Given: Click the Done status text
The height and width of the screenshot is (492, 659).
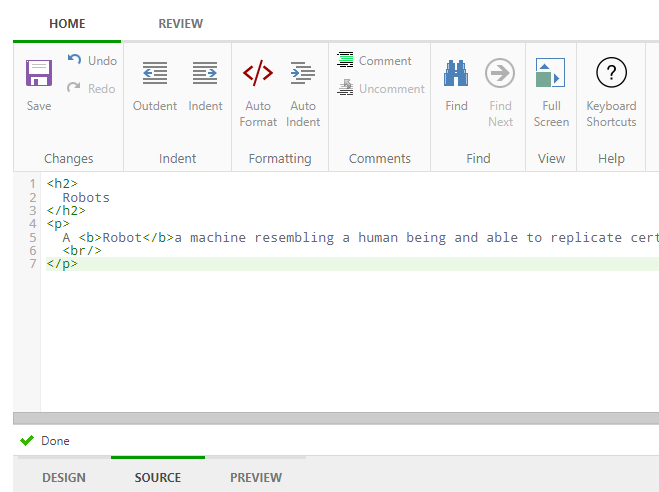Looking at the screenshot, I should tap(55, 441).
